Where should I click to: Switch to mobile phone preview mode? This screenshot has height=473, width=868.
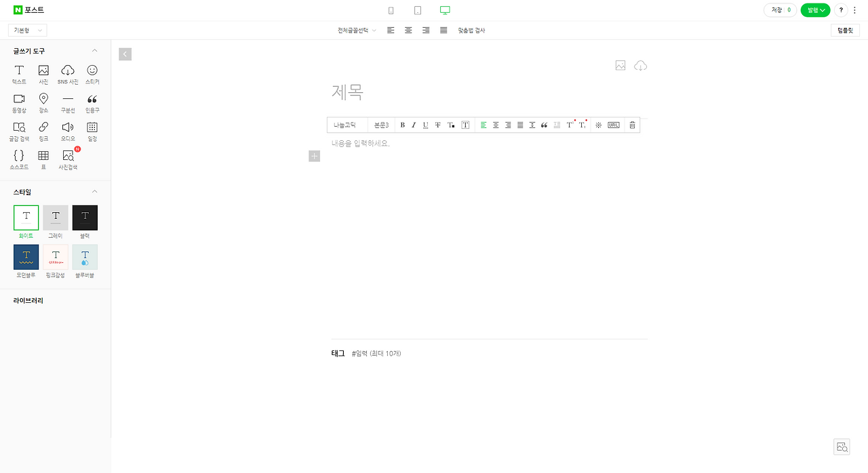[391, 10]
